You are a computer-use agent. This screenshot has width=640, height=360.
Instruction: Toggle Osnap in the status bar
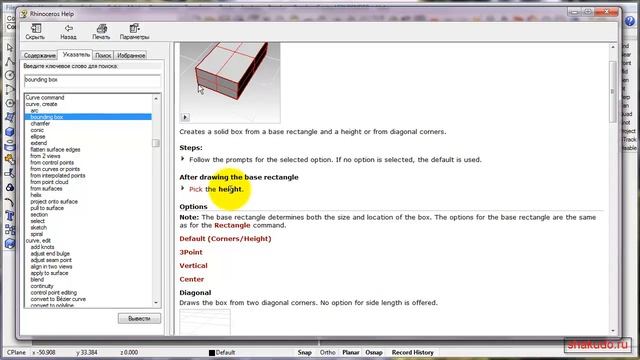pyautogui.click(x=374, y=353)
